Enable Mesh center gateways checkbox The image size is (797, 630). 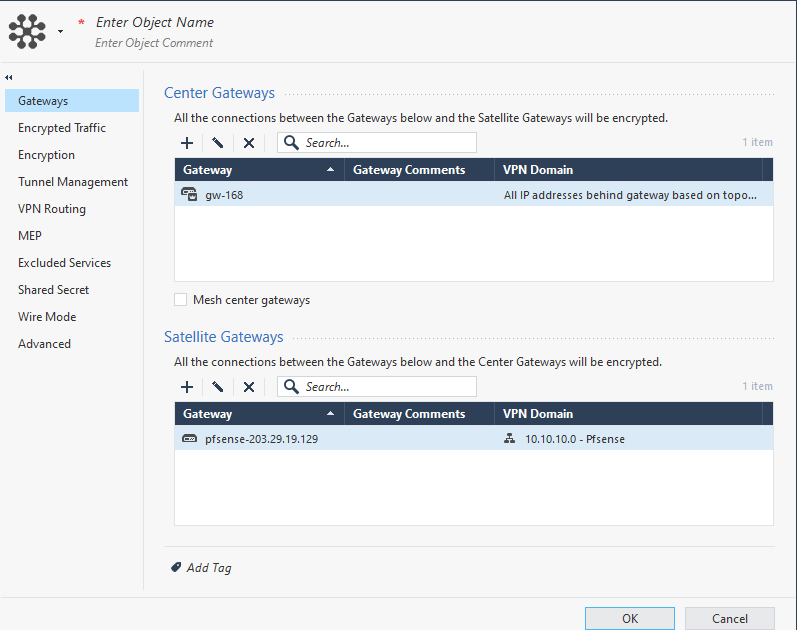(x=181, y=299)
